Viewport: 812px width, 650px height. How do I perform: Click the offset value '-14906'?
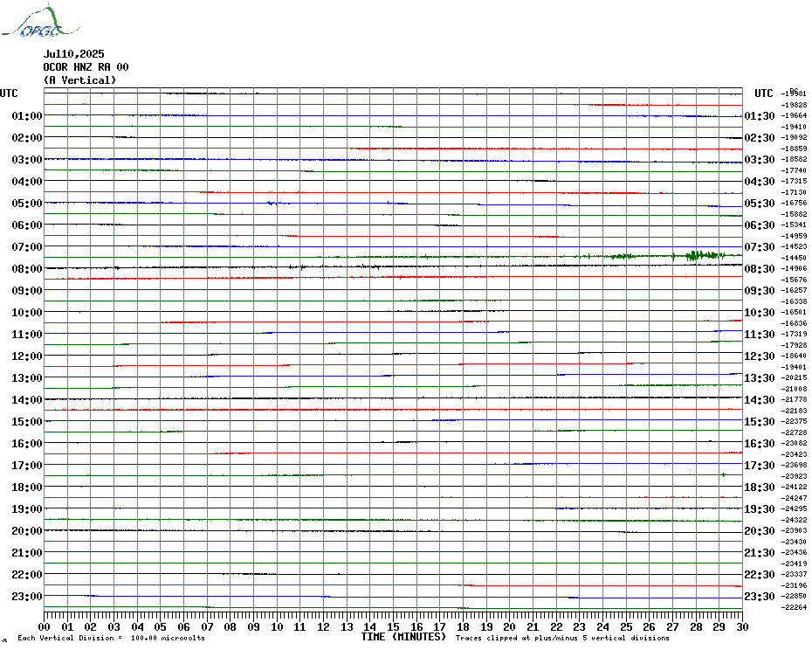click(794, 268)
